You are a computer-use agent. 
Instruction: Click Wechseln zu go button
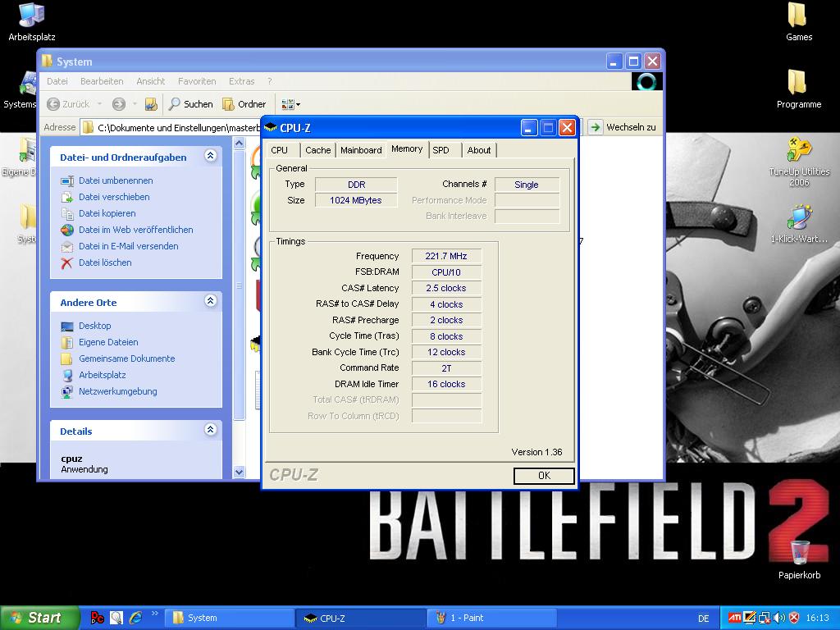[x=622, y=127]
